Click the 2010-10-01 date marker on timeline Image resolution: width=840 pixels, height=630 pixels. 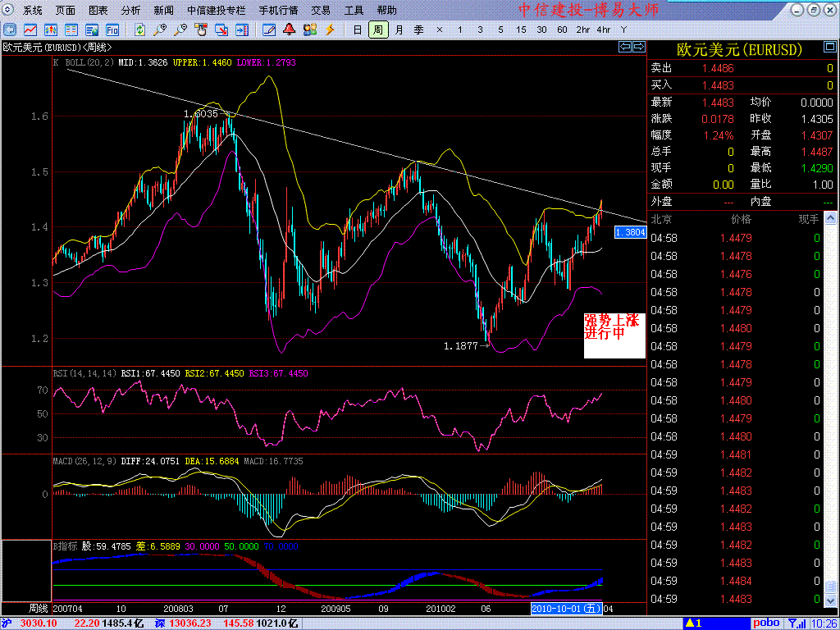click(566, 609)
